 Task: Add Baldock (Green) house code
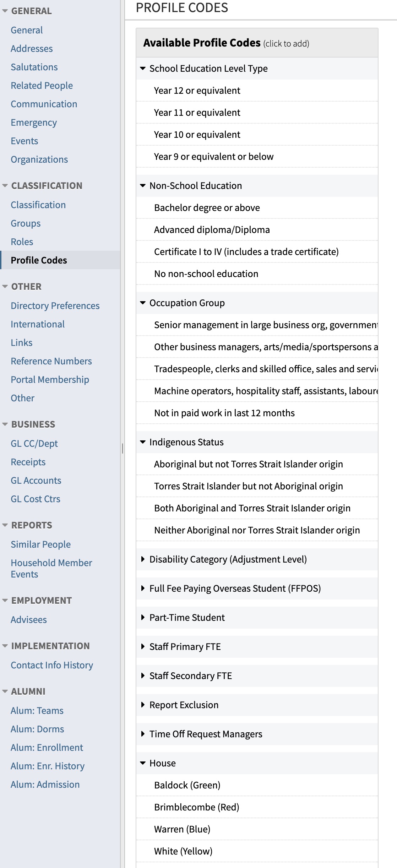click(187, 785)
